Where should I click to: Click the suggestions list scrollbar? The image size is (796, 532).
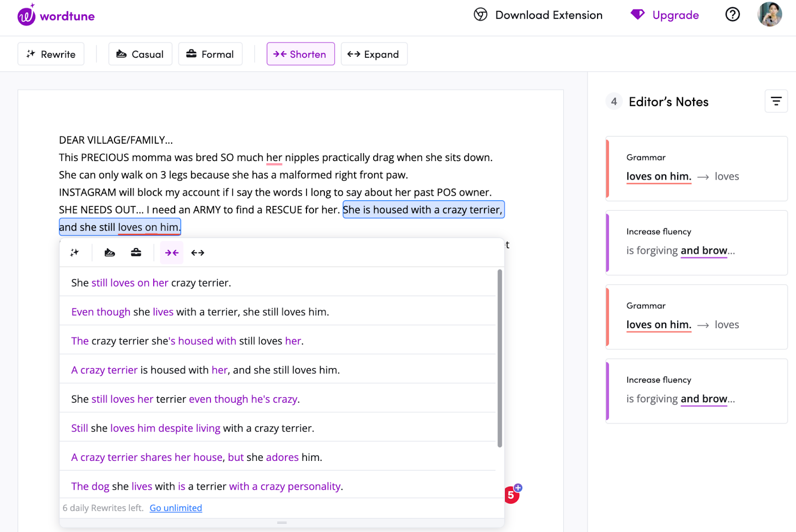499,358
